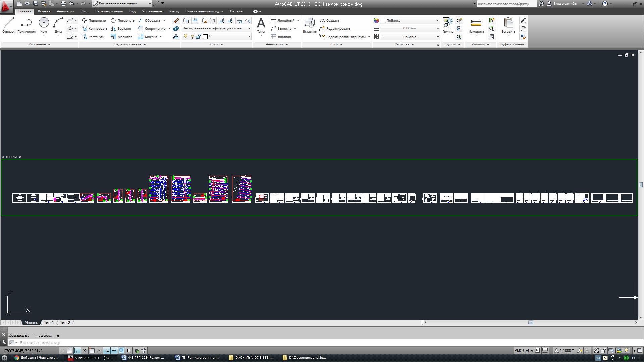Open the lineweight 0.00 мм dropdown
Image resolution: width=644 pixels, height=362 pixels.
coord(410,28)
